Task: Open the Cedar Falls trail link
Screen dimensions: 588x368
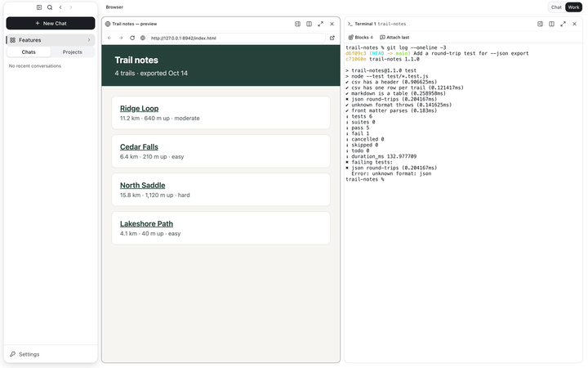Action: pos(139,147)
